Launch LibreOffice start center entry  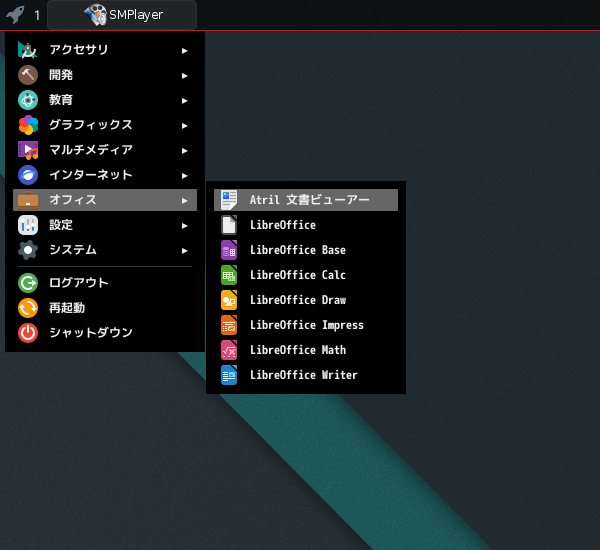pos(306,225)
